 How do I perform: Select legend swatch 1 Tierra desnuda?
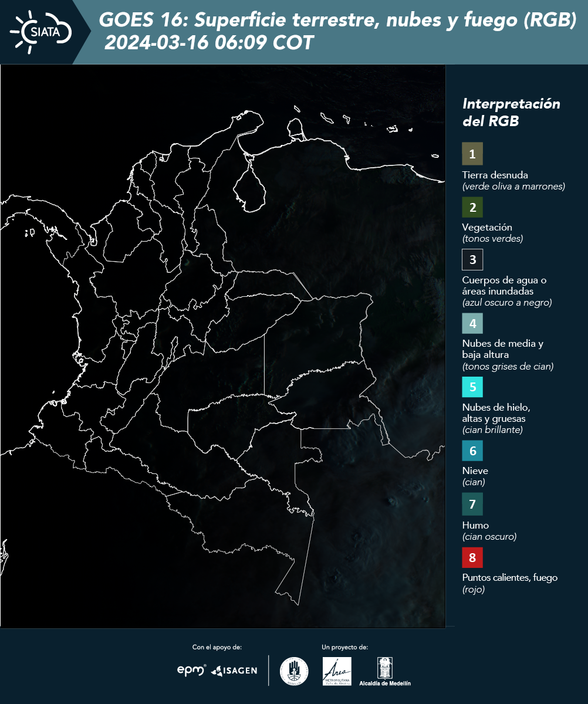472,153
